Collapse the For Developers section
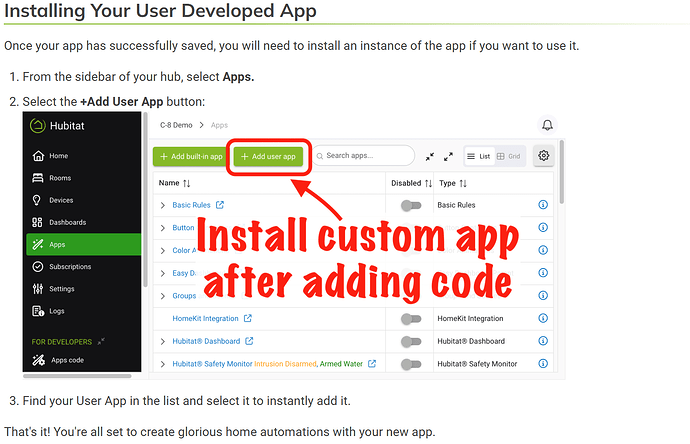 pos(101,341)
